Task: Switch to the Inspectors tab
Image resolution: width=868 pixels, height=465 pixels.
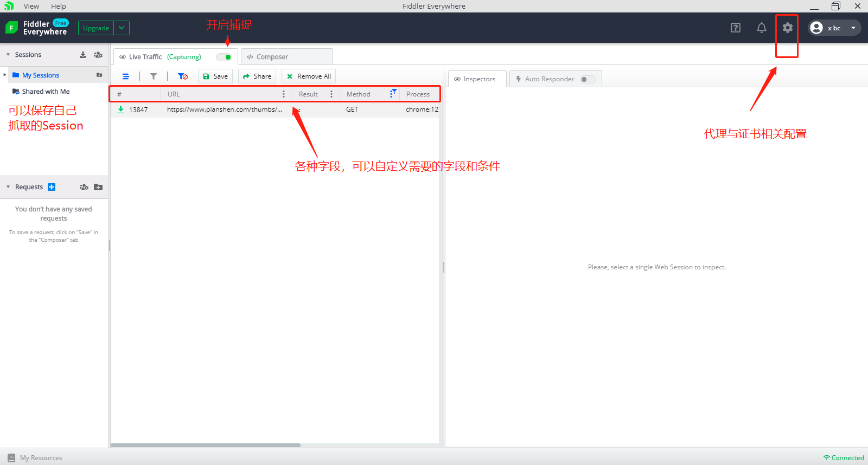Action: (477, 79)
